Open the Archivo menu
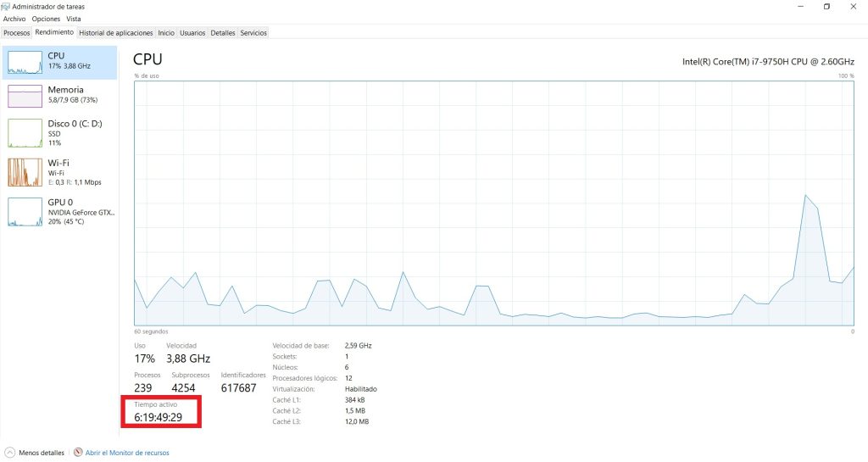The width and height of the screenshot is (868, 462). [14, 19]
